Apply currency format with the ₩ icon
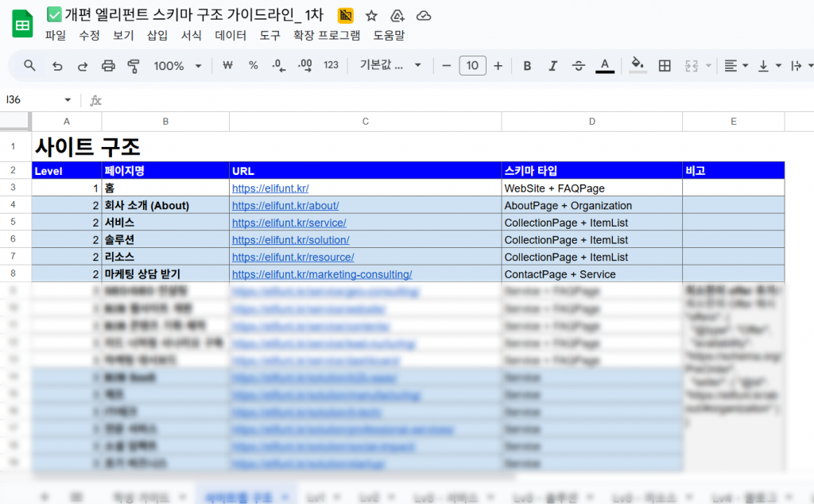Screen dimensions: 814x504 (x=227, y=65)
